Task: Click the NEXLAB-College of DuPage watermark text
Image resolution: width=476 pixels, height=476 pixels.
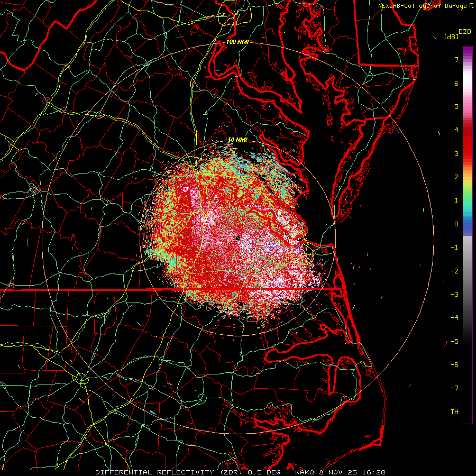Action: (426, 6)
